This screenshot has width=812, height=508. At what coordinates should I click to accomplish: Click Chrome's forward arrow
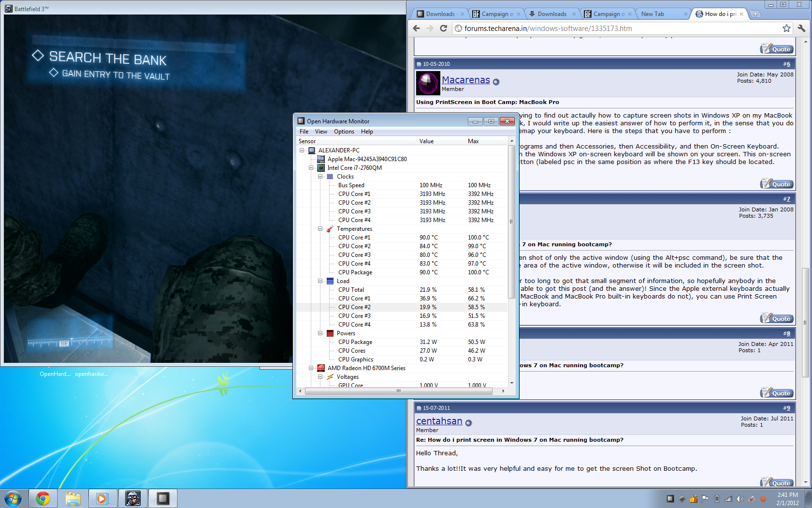coord(430,29)
